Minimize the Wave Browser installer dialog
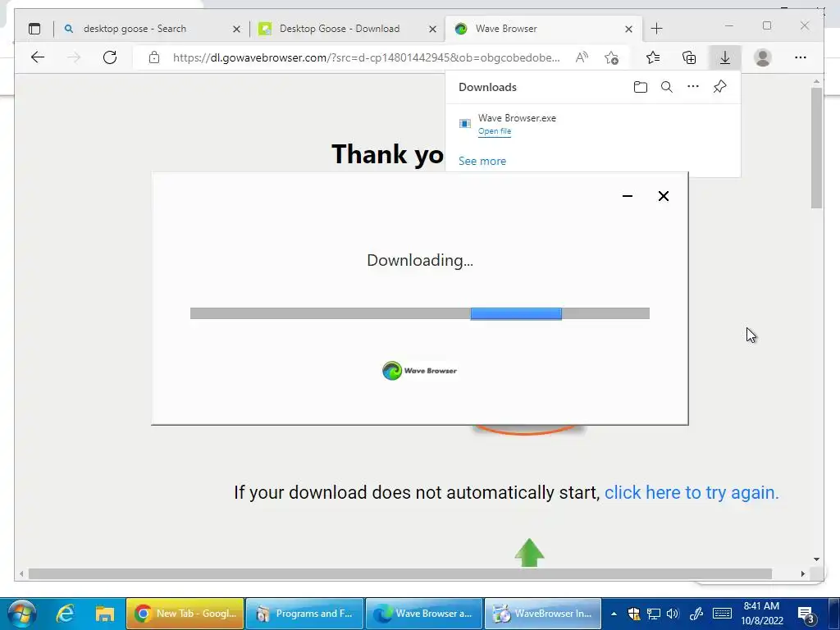Screen dimensions: 840x630 click(628, 196)
